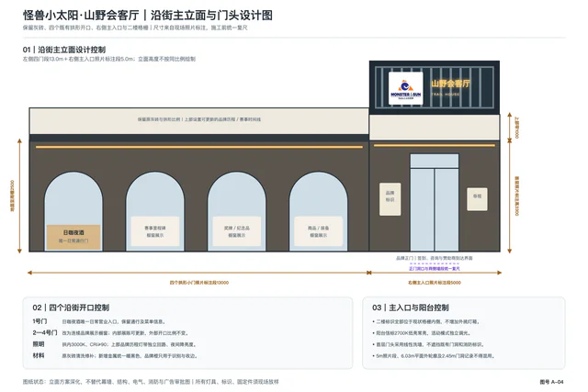Viewport: 588px width, 392px height.
Task: Click the bullet starting '首层门头采用线性洗墙'
Action: pos(428,344)
